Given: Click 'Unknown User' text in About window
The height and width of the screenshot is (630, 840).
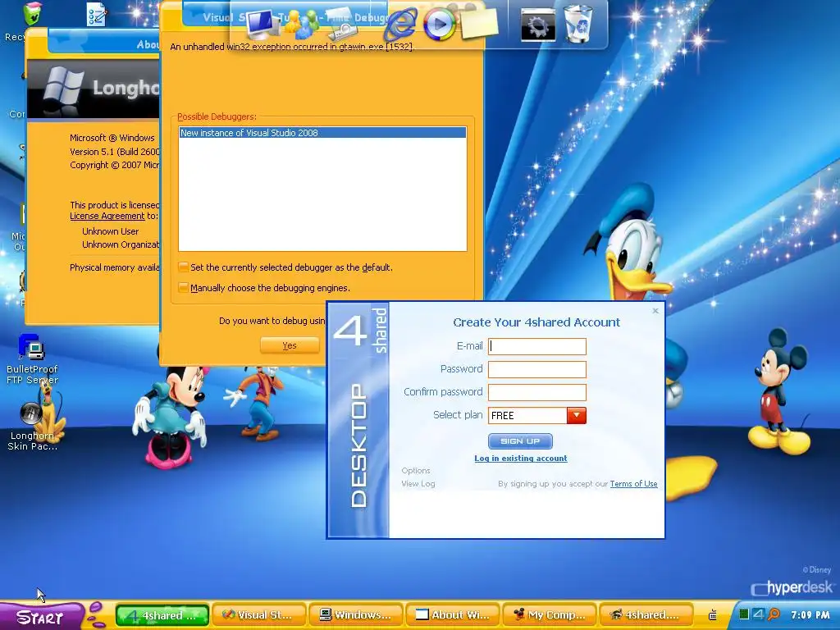Looking at the screenshot, I should [111, 231].
